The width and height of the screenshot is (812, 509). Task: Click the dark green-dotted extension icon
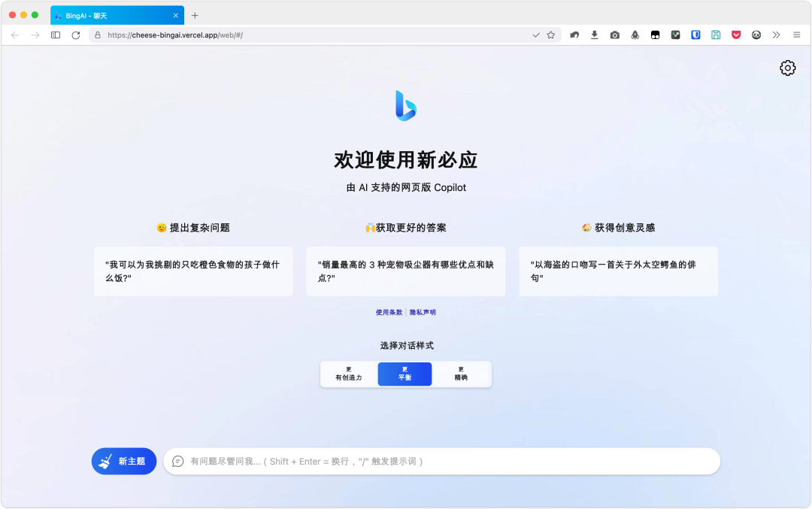point(675,35)
